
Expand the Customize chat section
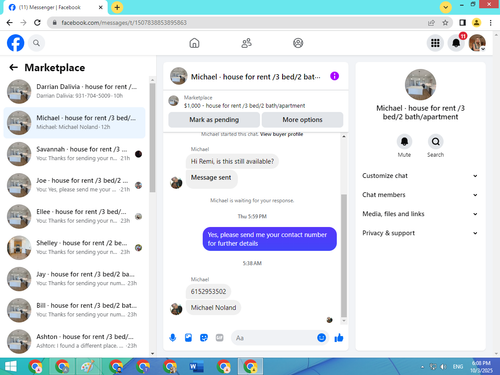click(420, 176)
